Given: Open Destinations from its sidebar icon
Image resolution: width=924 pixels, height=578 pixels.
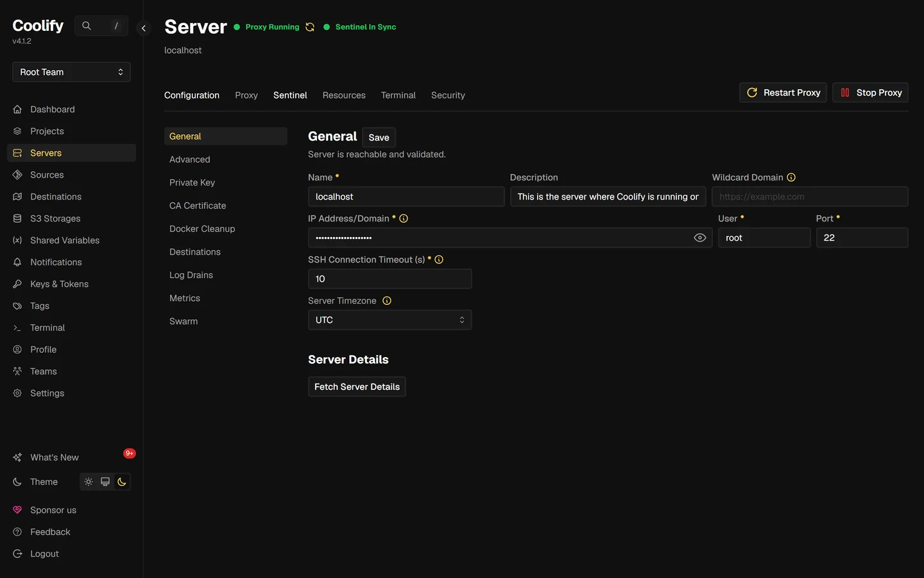Looking at the screenshot, I should pyautogui.click(x=17, y=197).
